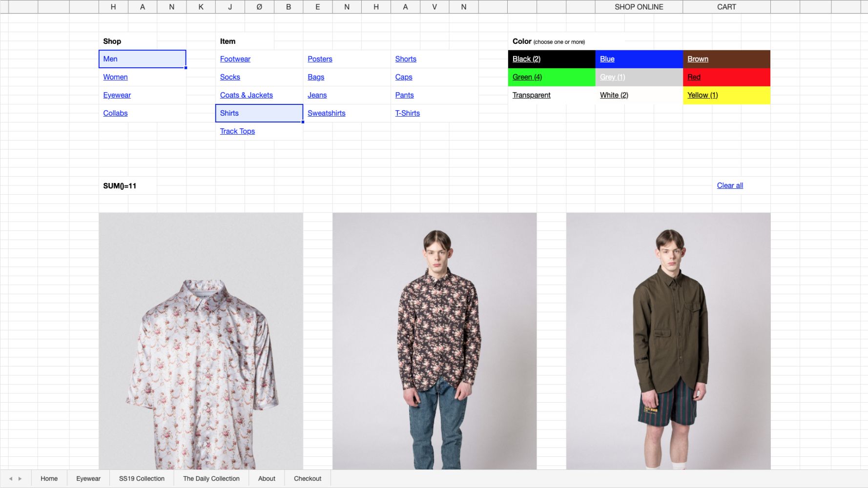This screenshot has width=868, height=488.
Task: Filter items by Pants
Action: click(x=404, y=95)
